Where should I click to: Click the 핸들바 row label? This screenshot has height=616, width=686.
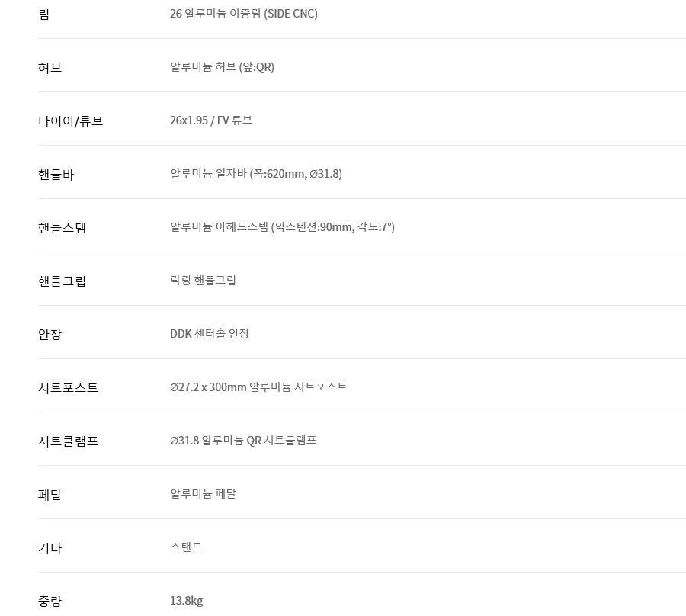(56, 175)
